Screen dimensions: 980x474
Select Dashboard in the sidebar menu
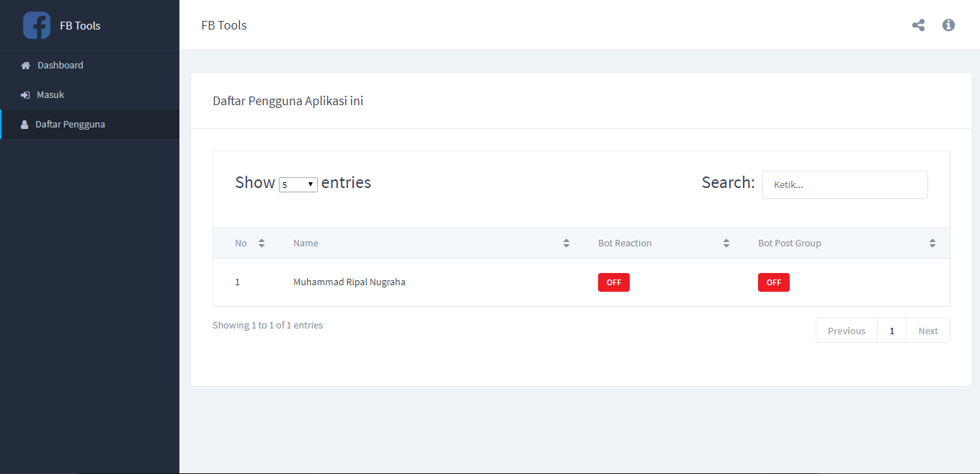click(x=61, y=65)
